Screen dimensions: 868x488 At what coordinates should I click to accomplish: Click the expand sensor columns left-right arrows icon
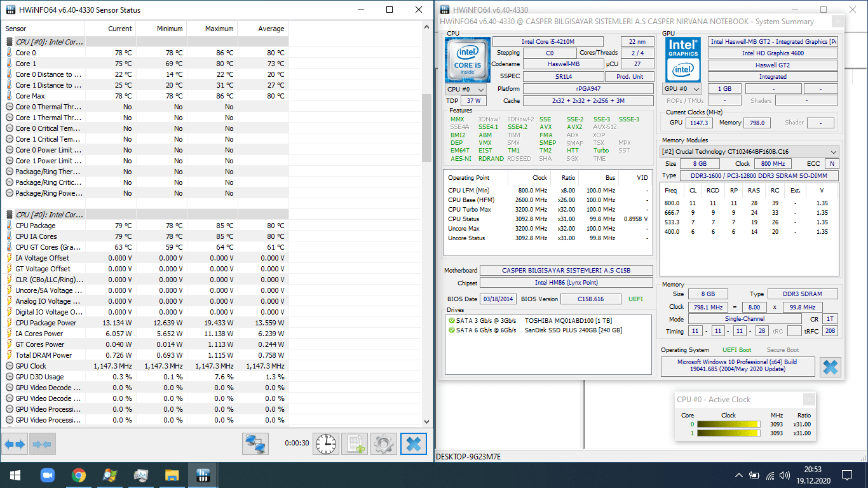15,444
